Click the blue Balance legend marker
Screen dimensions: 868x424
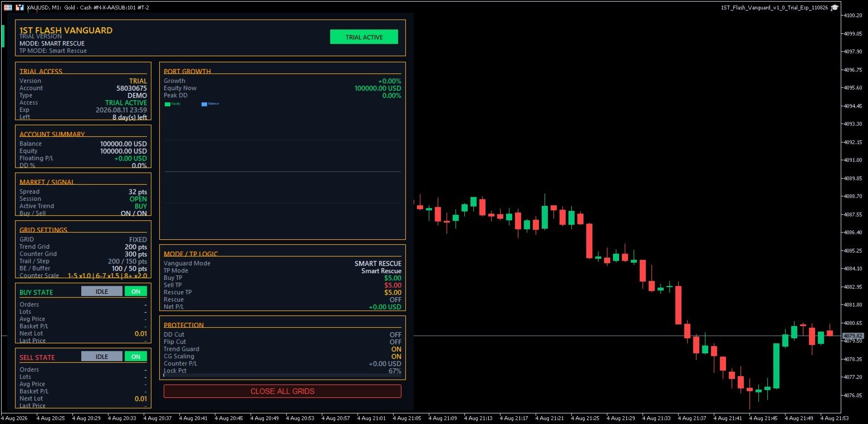click(x=204, y=104)
